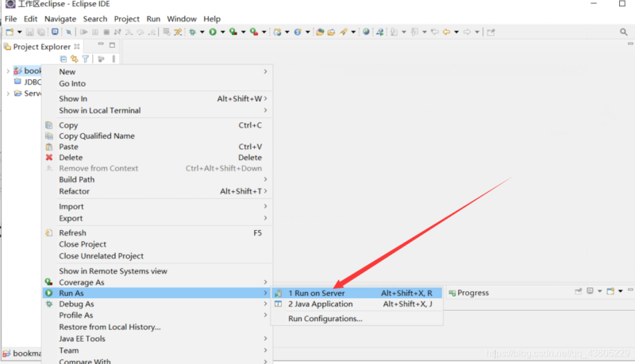Click the filter funnel in Project Explorer
This screenshot has width=635, height=364.
[86, 59]
